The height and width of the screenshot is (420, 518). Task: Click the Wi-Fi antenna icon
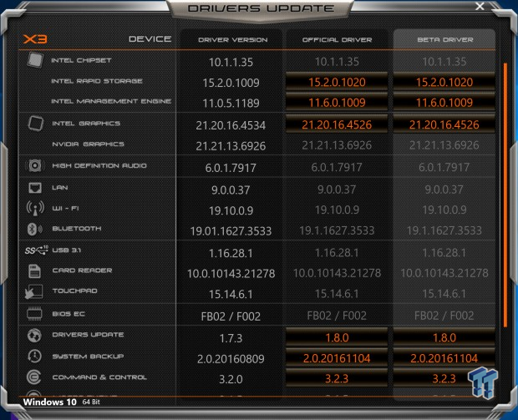coord(35,209)
